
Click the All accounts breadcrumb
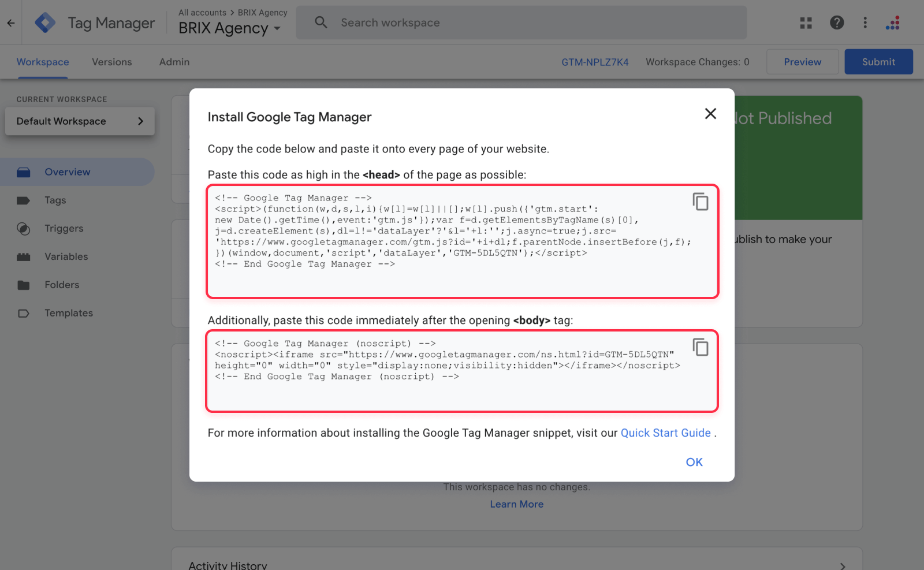[202, 13]
